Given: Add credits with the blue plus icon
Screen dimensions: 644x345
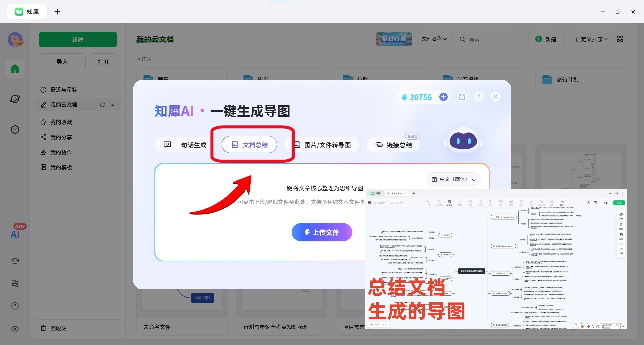Looking at the screenshot, I should coord(443,97).
